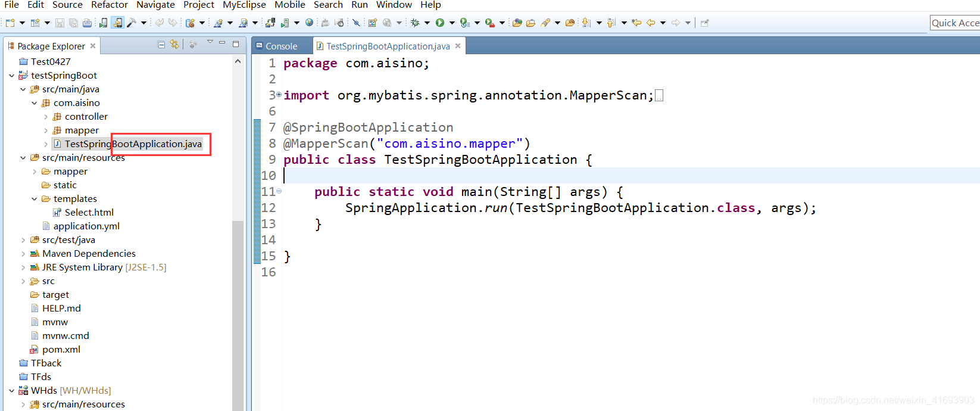Click the External Tools run icon
The width and height of the screenshot is (980, 411).
(490, 23)
